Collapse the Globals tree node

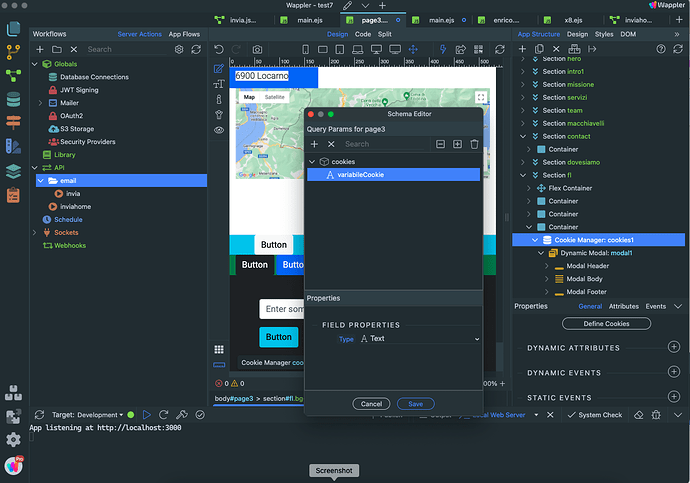point(35,64)
